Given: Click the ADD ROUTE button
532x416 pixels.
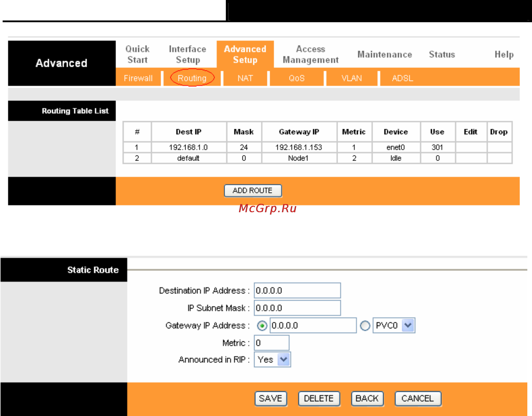Looking at the screenshot, I should click(x=253, y=191).
